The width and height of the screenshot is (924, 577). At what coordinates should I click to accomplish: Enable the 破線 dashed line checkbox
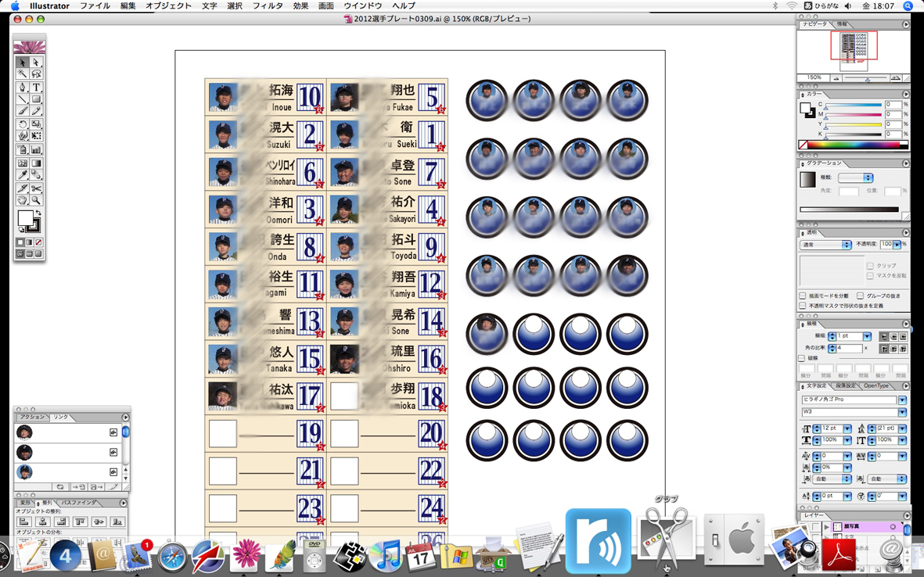801,357
